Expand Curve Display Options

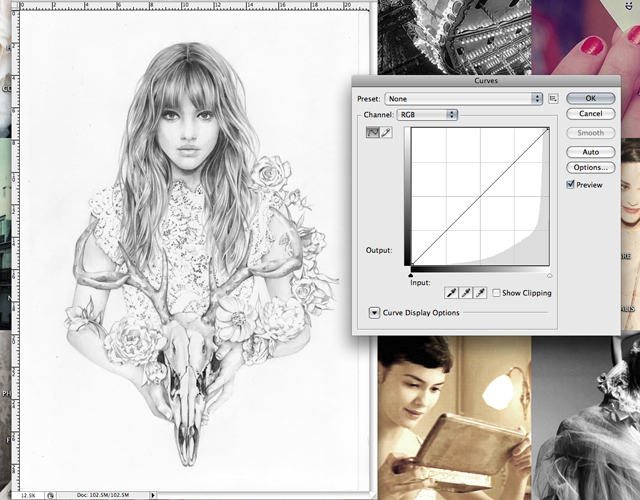pos(375,313)
